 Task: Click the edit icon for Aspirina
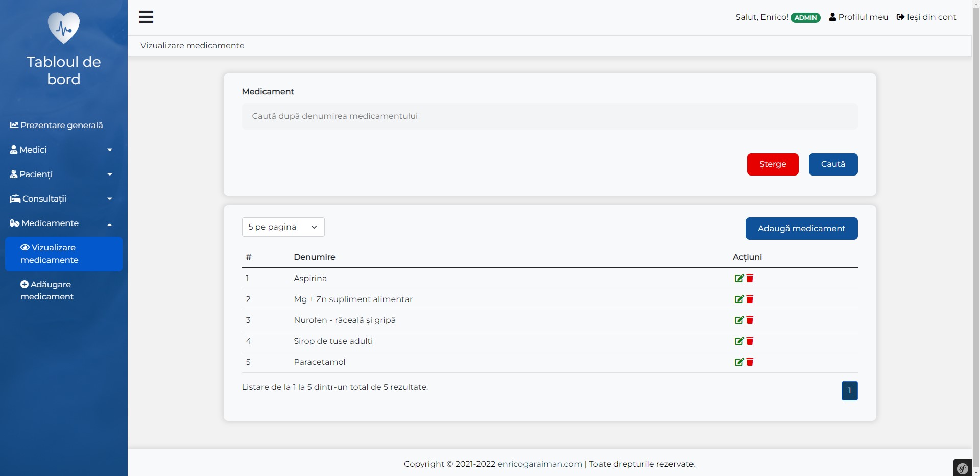point(738,279)
